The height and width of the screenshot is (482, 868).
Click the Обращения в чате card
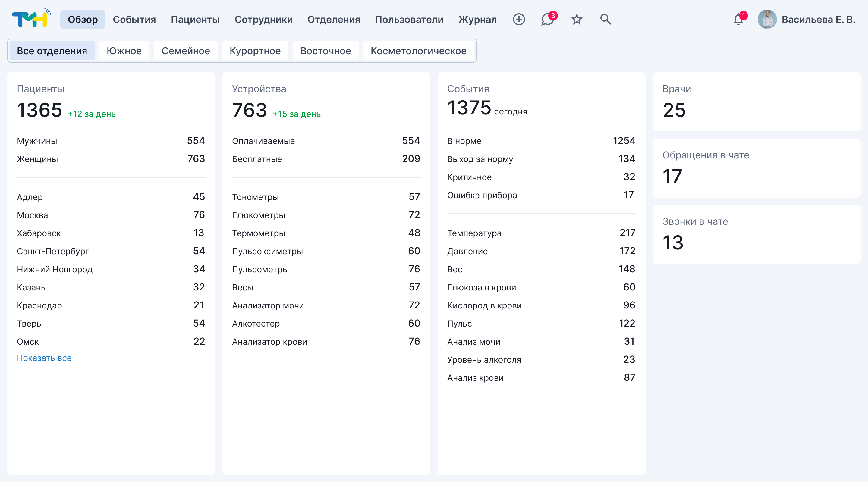(756, 168)
